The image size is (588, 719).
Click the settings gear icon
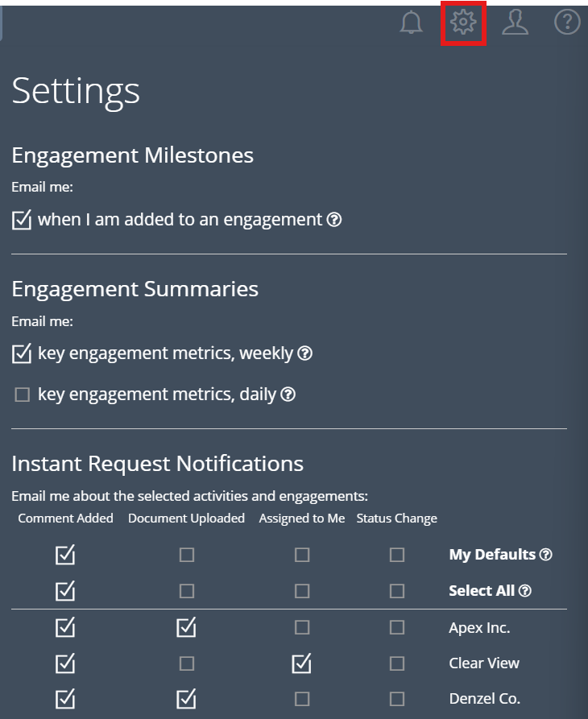coord(464,23)
